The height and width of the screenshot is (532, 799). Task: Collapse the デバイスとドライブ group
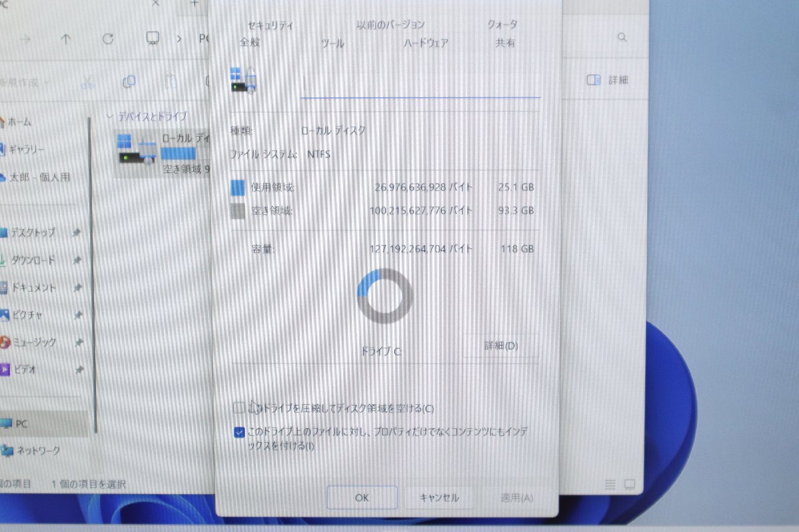pyautogui.click(x=110, y=116)
